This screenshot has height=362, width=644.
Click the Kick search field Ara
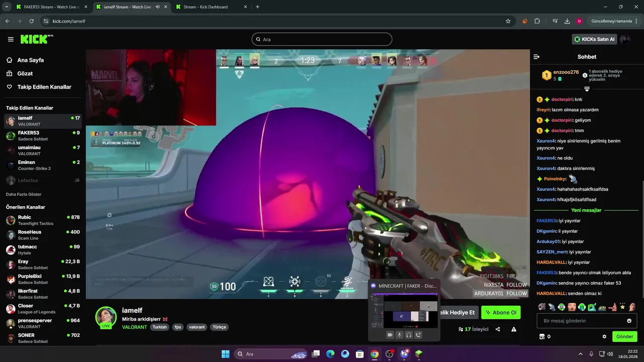322,39
